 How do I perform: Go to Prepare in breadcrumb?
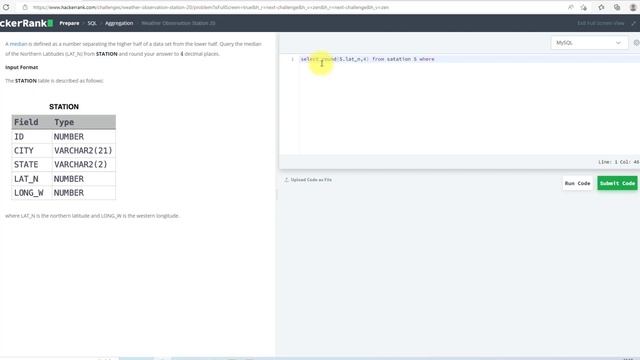[x=69, y=23]
